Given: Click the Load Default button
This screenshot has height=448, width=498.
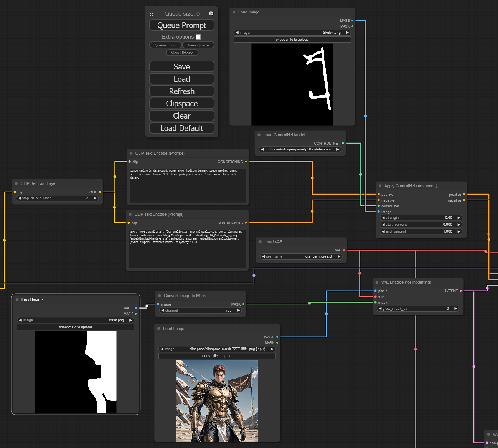Looking at the screenshot, I should point(182,128).
